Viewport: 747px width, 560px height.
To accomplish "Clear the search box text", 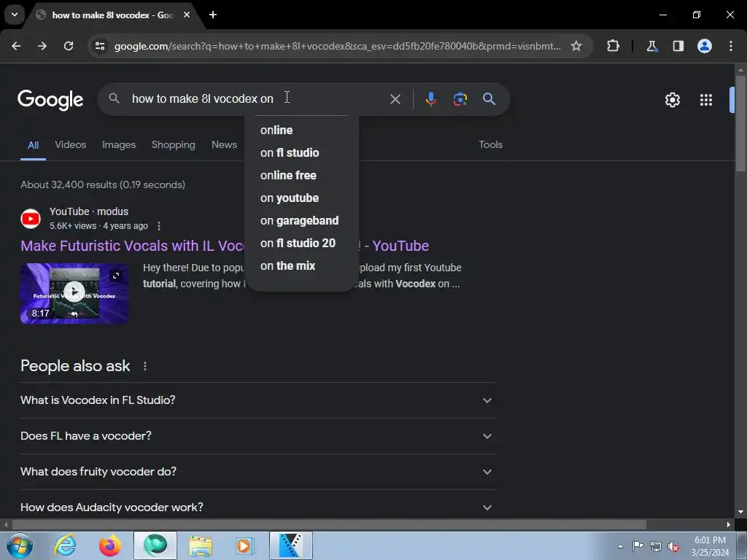I will point(395,99).
